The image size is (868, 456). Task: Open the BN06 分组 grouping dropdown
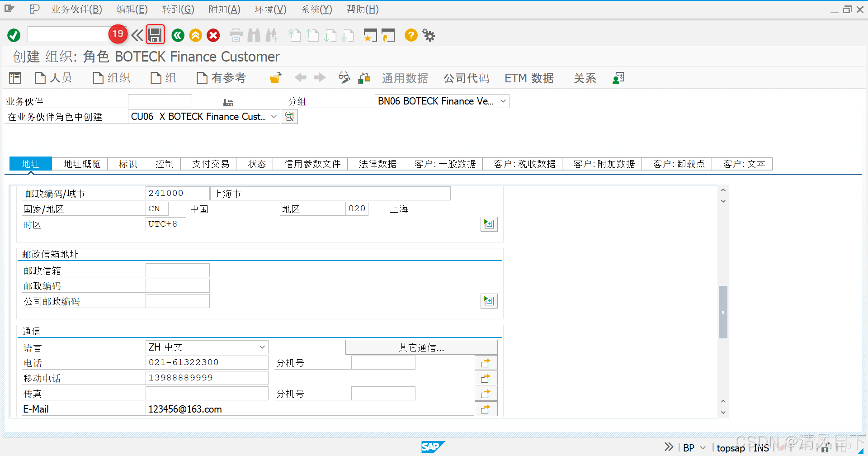503,101
